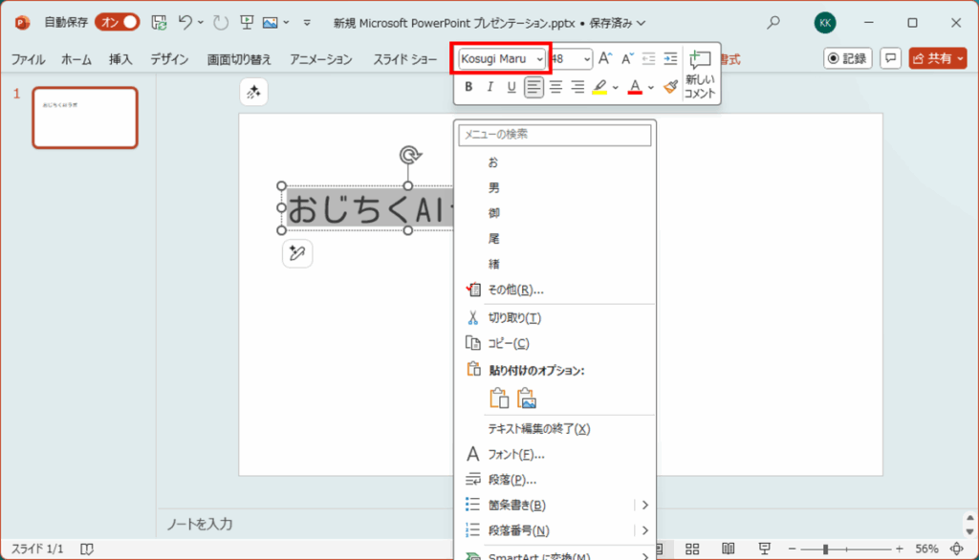The height and width of the screenshot is (560, 979).
Task: Toggle bold formatting in mini toolbar
Action: [x=468, y=87]
